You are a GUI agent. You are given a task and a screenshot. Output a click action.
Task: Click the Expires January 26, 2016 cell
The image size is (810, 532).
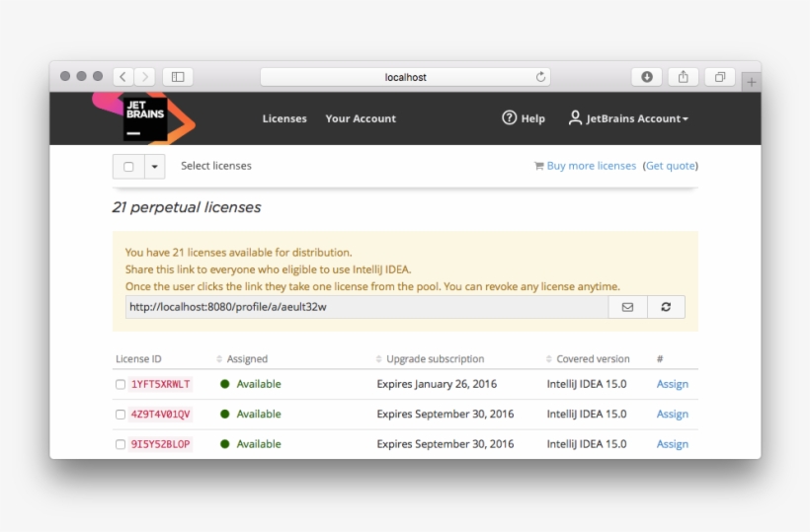click(437, 384)
